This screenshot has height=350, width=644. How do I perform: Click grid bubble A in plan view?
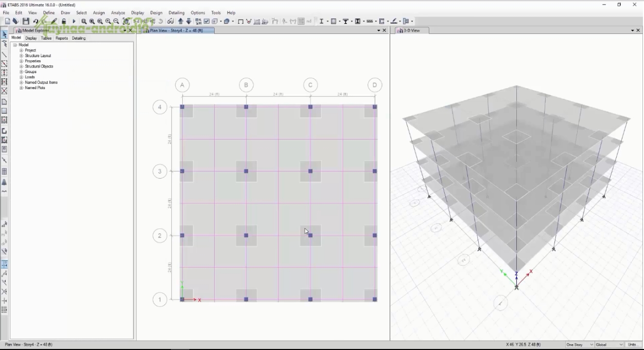tap(182, 85)
